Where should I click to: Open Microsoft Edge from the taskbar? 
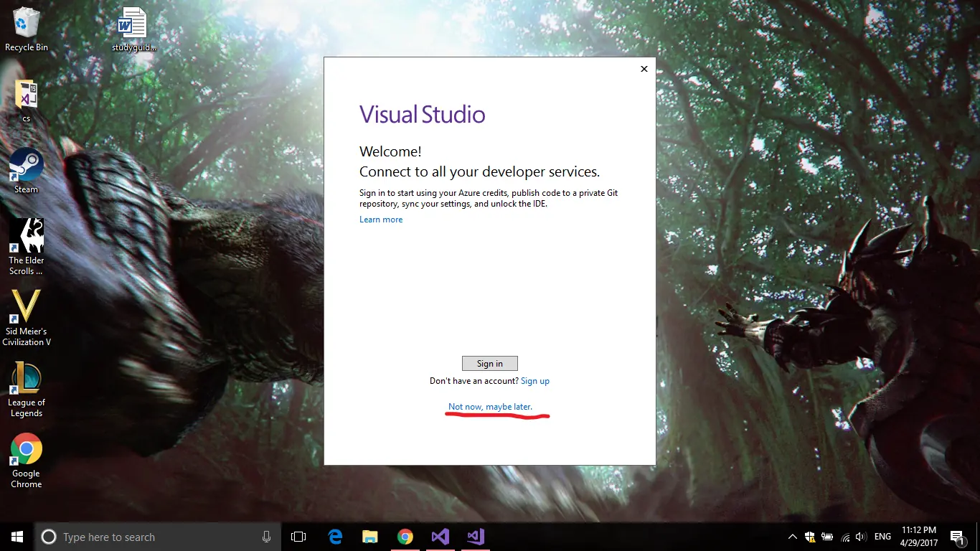[x=335, y=537]
